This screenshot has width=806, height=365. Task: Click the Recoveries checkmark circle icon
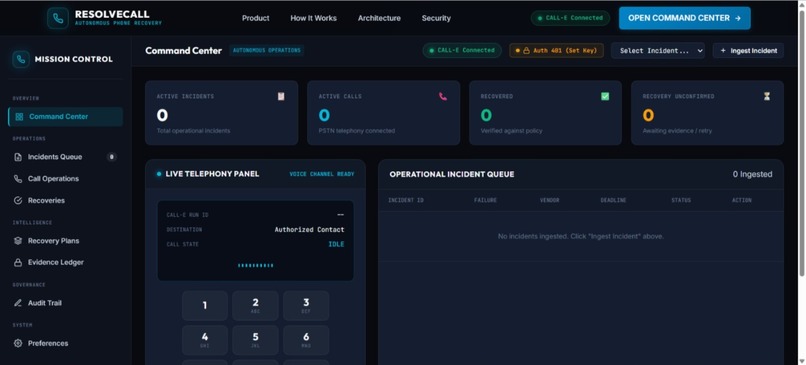18,200
